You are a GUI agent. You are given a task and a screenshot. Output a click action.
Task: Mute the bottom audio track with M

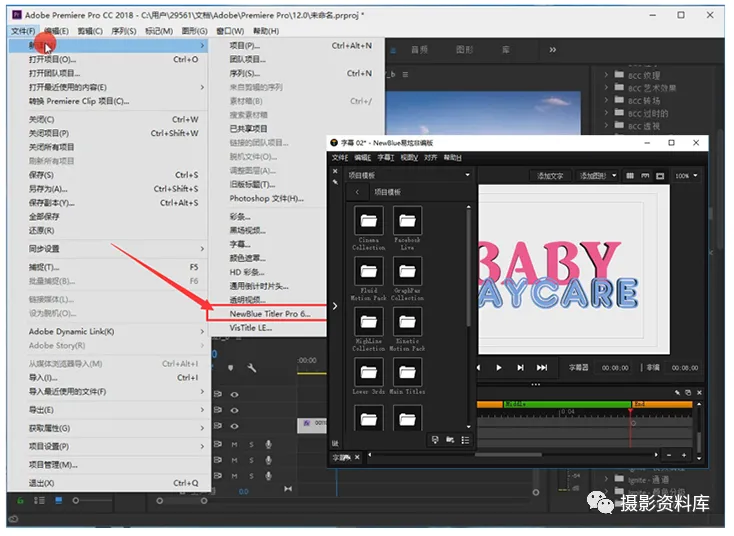tap(235, 476)
